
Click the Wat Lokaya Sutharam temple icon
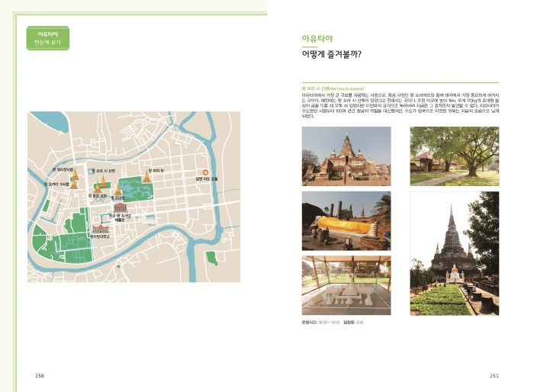coord(74,184)
